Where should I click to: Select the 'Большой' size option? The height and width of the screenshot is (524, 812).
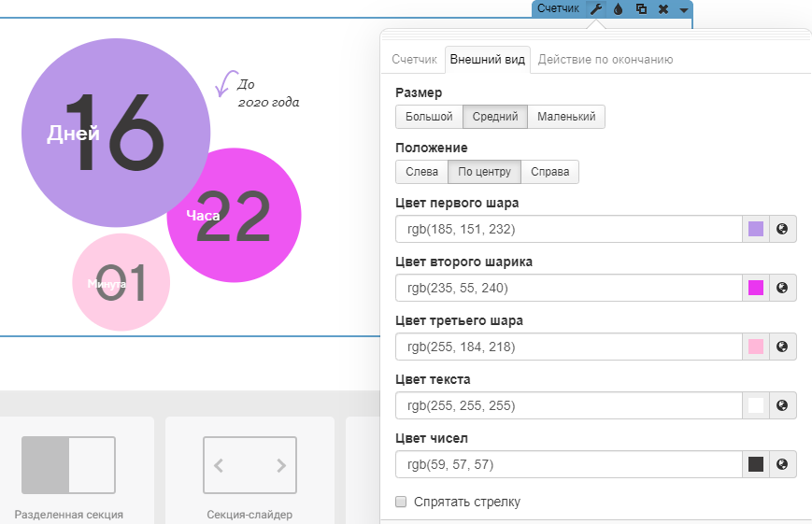pyautogui.click(x=429, y=117)
